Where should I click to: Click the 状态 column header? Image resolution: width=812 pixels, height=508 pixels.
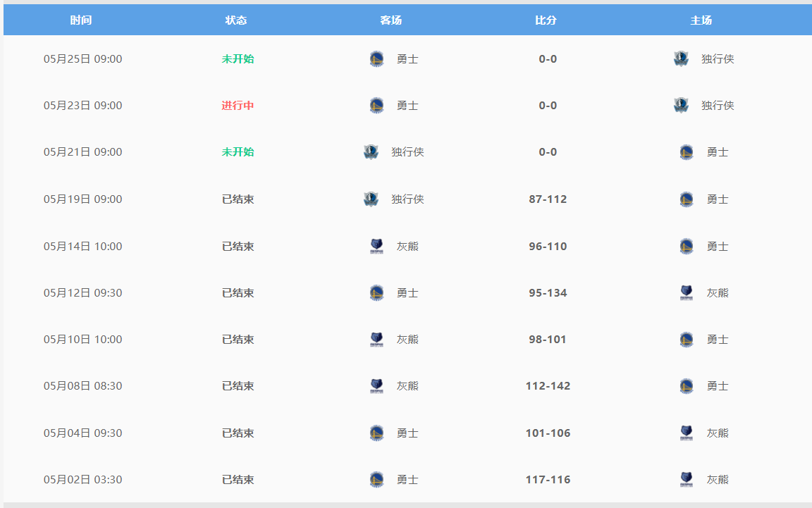pos(236,20)
